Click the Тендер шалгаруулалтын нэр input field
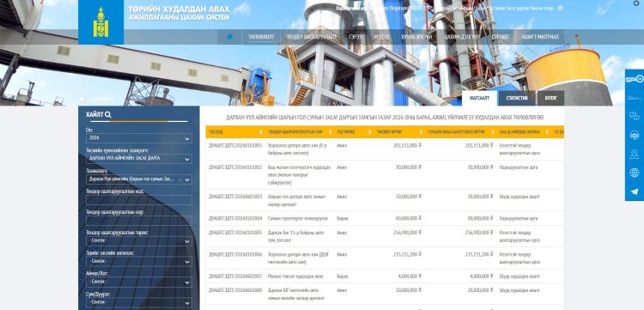This screenshot has width=644, height=310. (139, 221)
